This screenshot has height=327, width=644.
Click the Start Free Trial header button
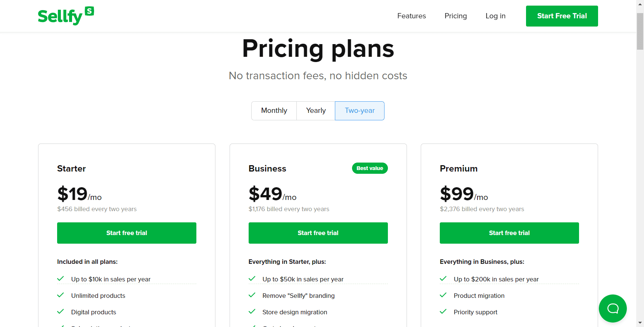(561, 16)
